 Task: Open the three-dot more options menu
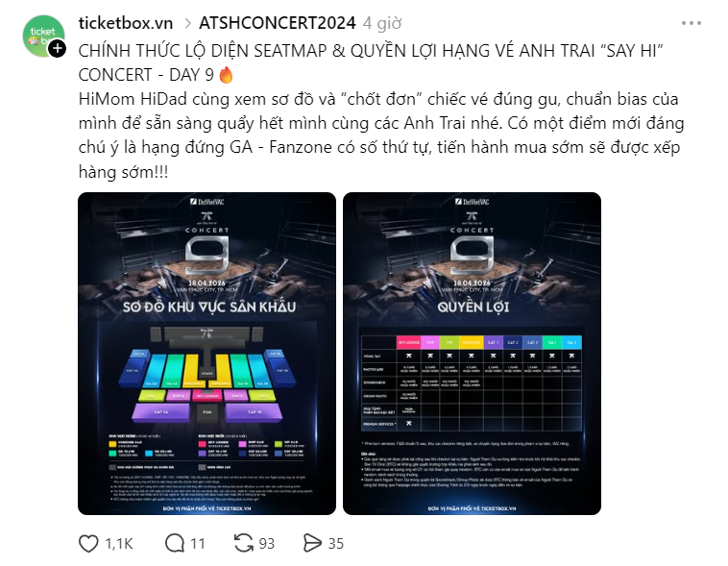[692, 23]
